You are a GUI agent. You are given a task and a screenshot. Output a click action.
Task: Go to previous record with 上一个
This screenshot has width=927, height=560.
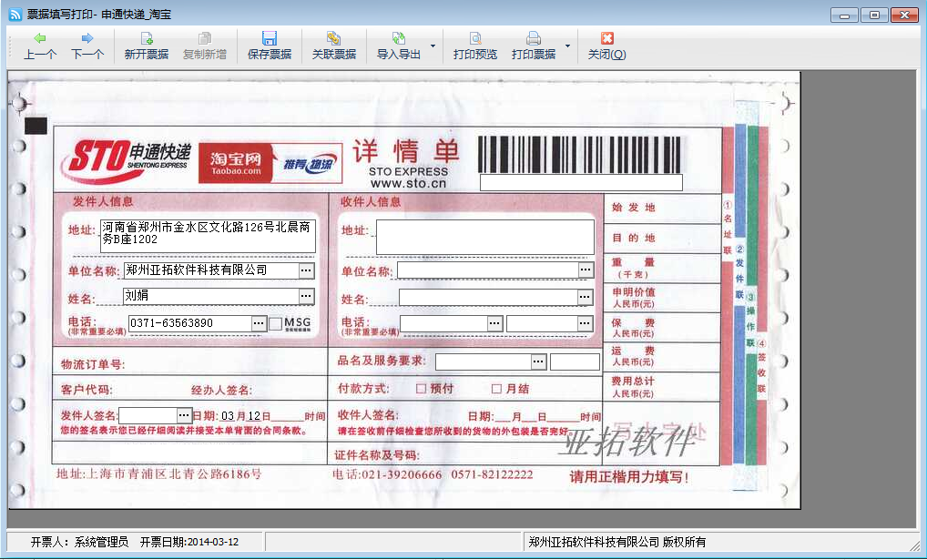(39, 46)
